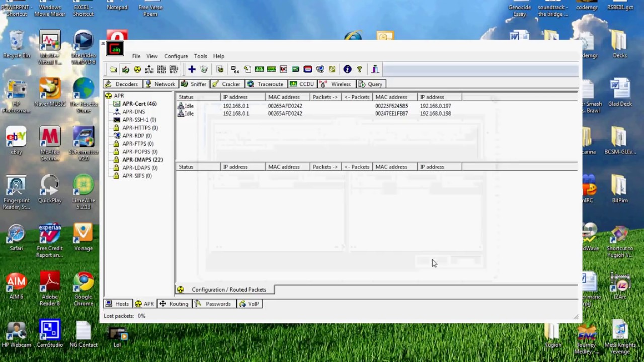Open the BitPim desktop folder
The width and height of the screenshot is (644, 362).
620,189
